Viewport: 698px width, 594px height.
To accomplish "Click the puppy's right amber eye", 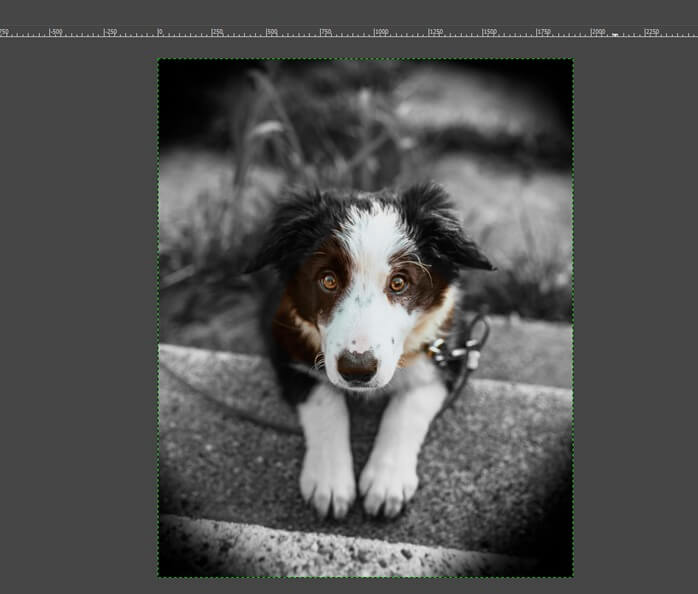I will (x=397, y=283).
